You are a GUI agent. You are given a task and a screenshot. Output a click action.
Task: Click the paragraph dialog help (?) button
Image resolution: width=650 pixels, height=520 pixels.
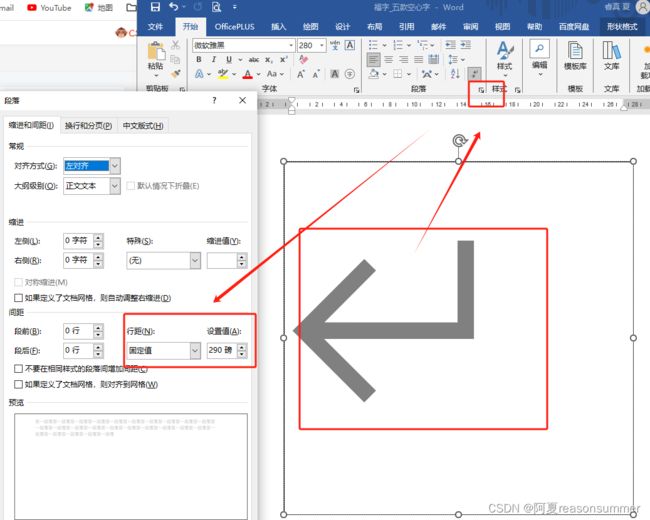[214, 101]
